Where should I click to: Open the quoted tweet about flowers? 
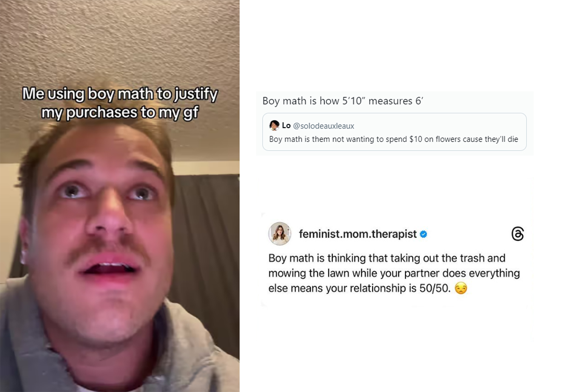(394, 132)
